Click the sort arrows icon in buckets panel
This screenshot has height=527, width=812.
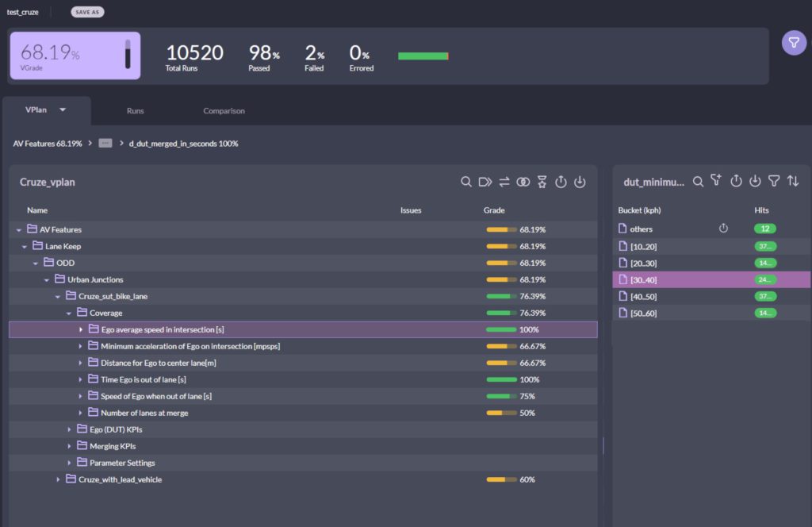click(x=793, y=182)
